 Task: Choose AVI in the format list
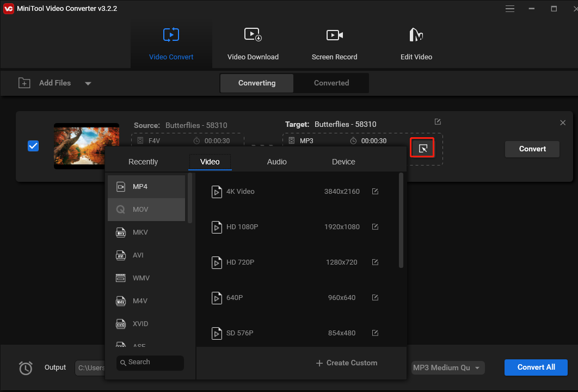click(x=146, y=255)
